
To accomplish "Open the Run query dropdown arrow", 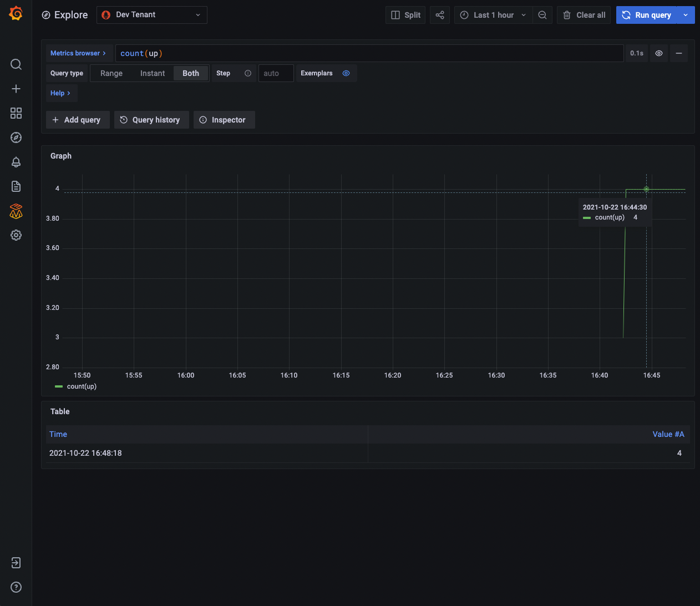I will click(686, 15).
